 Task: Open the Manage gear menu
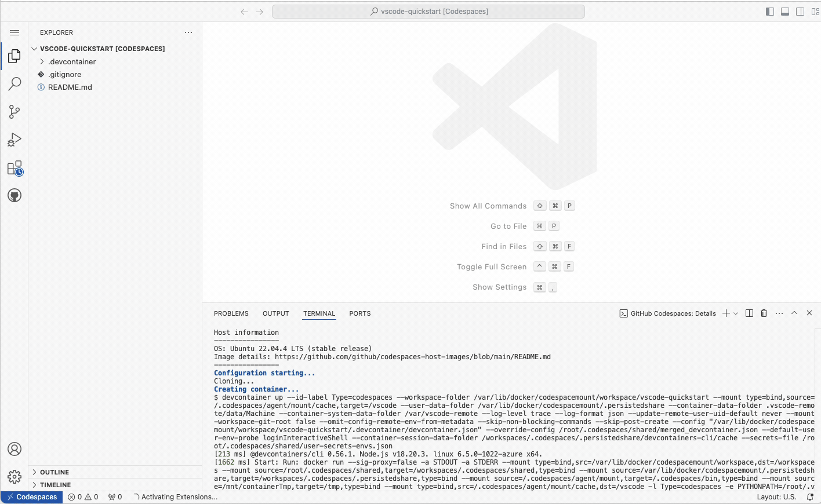pos(14,476)
